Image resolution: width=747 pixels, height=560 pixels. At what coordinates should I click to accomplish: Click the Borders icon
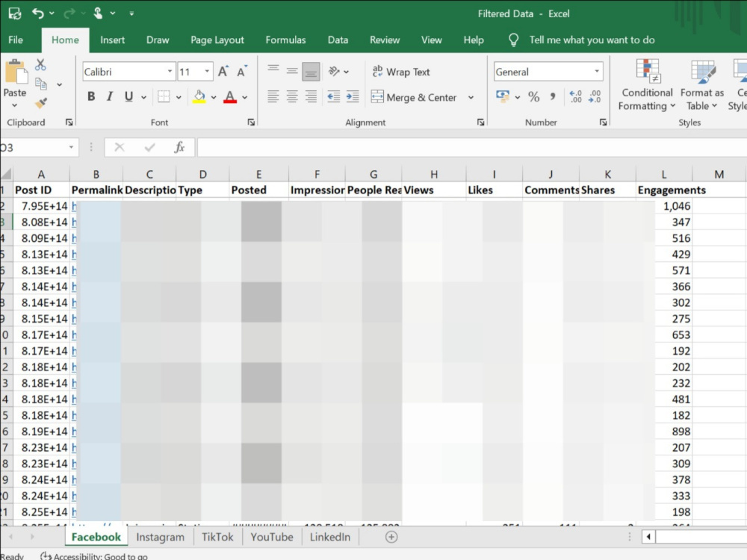(164, 96)
